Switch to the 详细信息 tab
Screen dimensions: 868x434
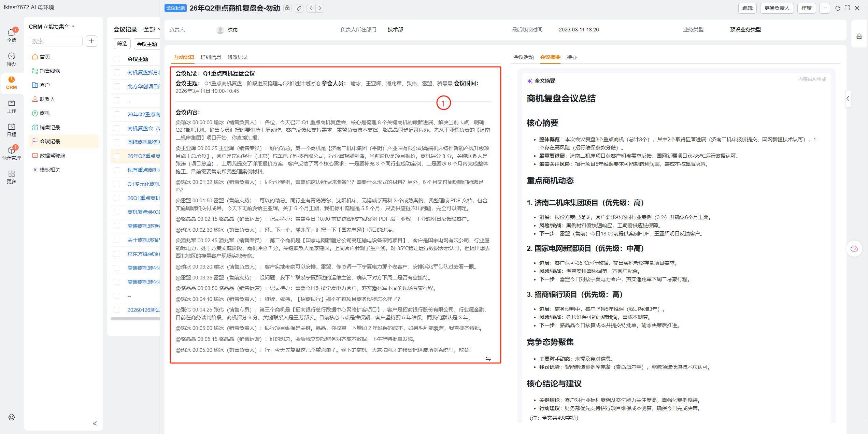(x=211, y=57)
